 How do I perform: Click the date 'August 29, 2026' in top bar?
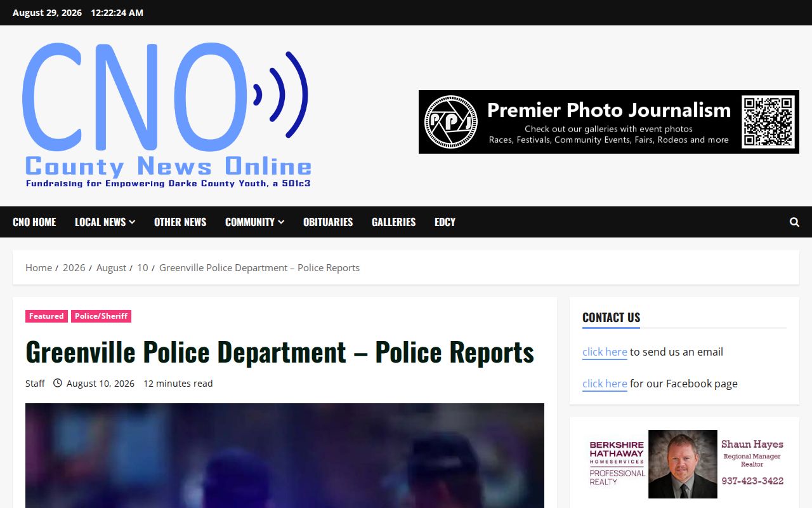point(47,13)
